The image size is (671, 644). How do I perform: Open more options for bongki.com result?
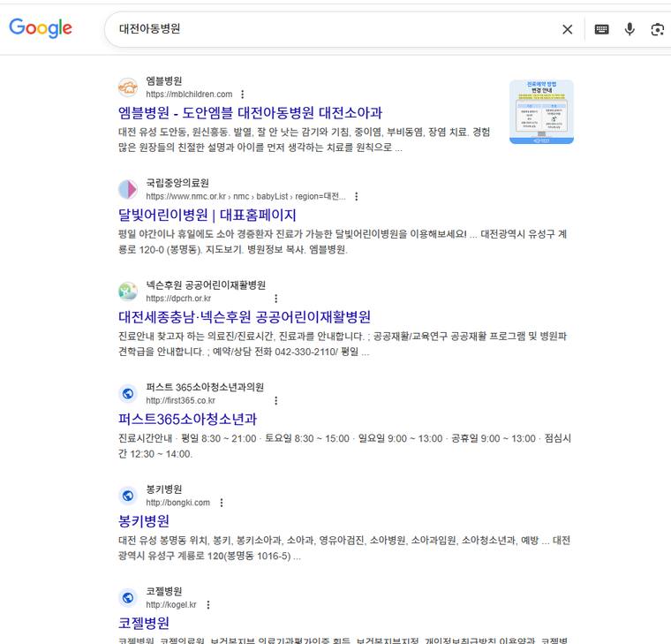(222, 503)
